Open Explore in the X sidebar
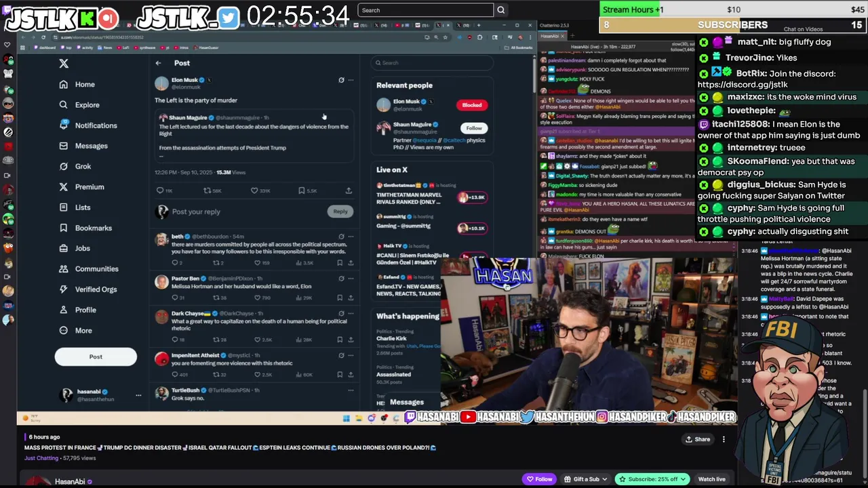The width and height of the screenshot is (868, 488). click(x=79, y=105)
